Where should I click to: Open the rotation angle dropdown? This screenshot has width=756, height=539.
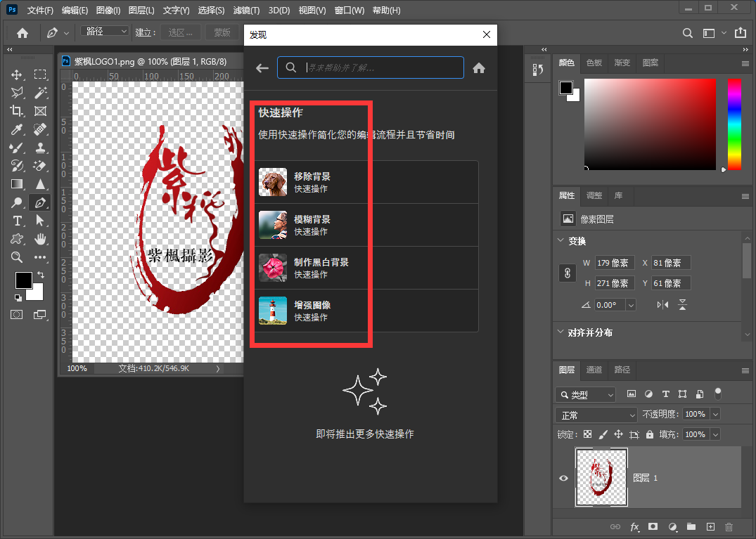point(631,305)
